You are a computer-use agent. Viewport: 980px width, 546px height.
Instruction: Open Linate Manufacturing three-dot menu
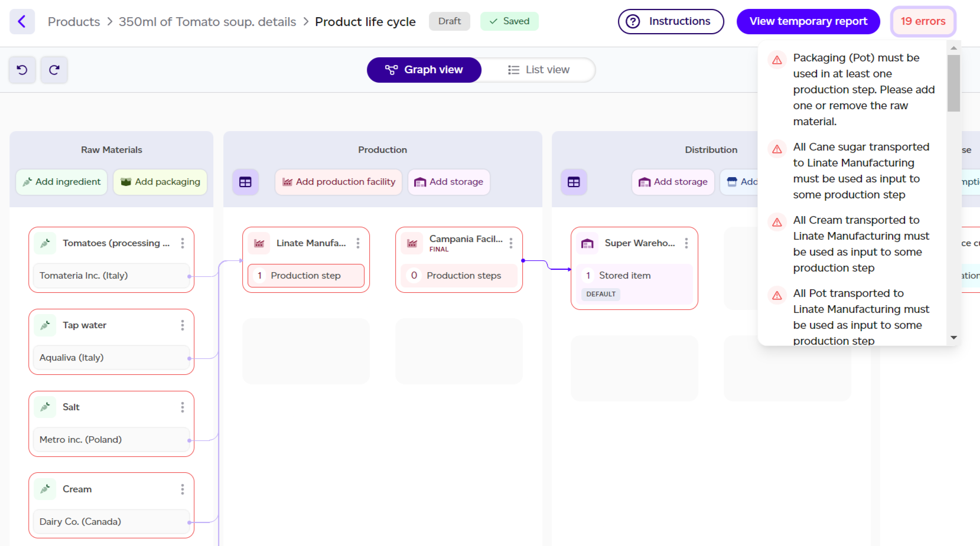pyautogui.click(x=358, y=243)
